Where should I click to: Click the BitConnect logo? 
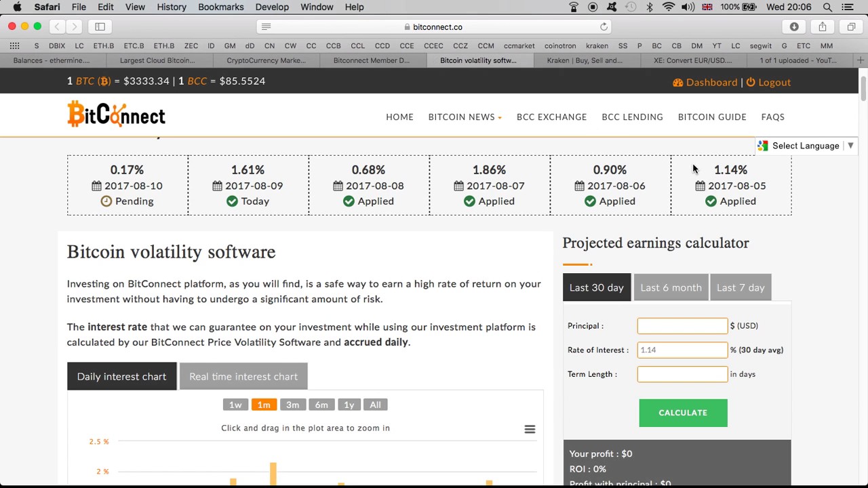pos(116,114)
